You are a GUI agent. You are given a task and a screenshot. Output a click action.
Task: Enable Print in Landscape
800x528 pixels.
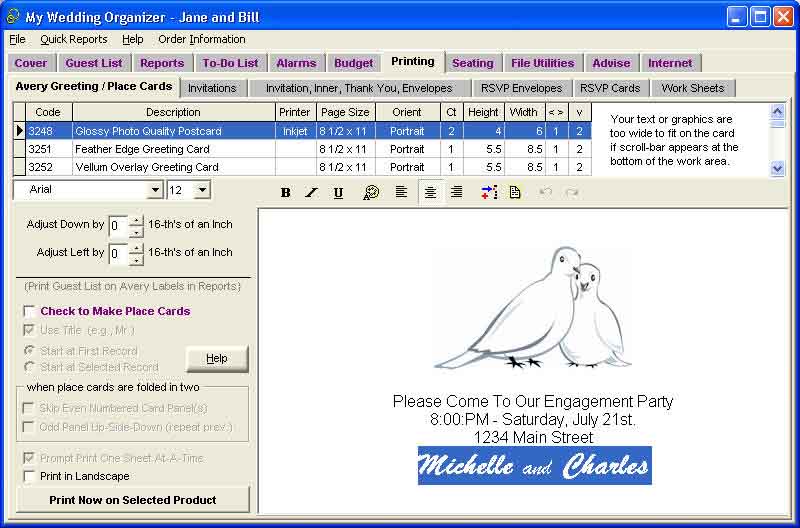tap(29, 476)
